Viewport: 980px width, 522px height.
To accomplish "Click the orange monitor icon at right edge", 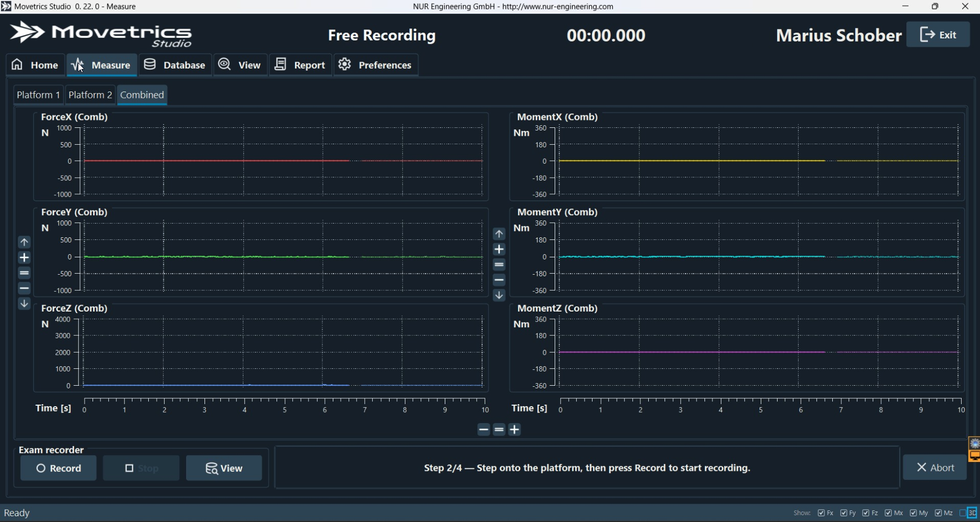I will [975, 456].
